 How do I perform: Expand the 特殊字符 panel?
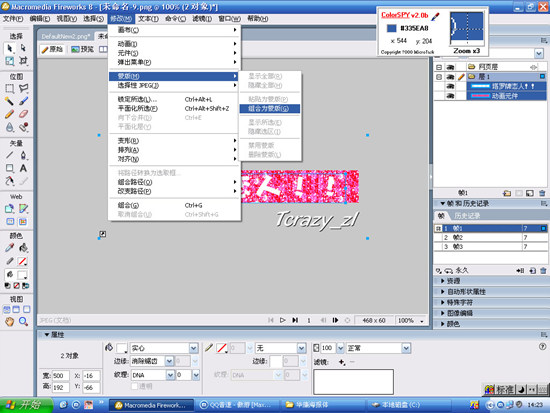443,302
